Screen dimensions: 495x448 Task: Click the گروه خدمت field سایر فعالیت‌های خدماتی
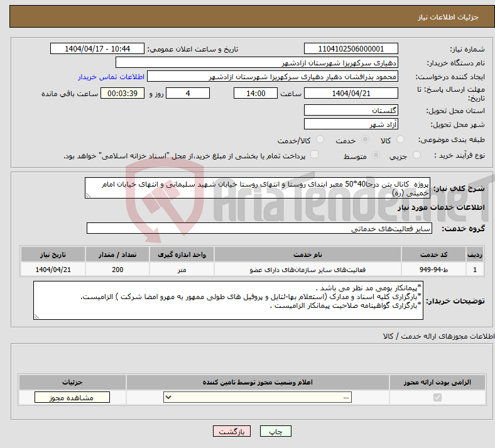(x=259, y=228)
